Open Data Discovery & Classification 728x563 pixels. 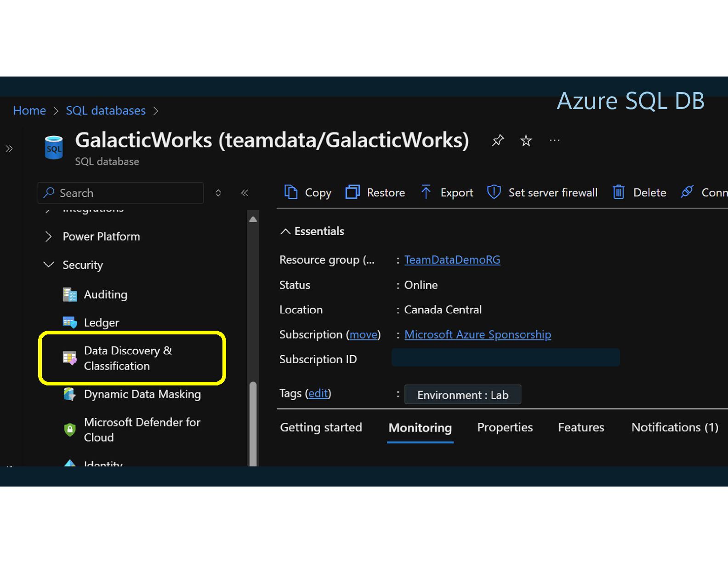[128, 358]
